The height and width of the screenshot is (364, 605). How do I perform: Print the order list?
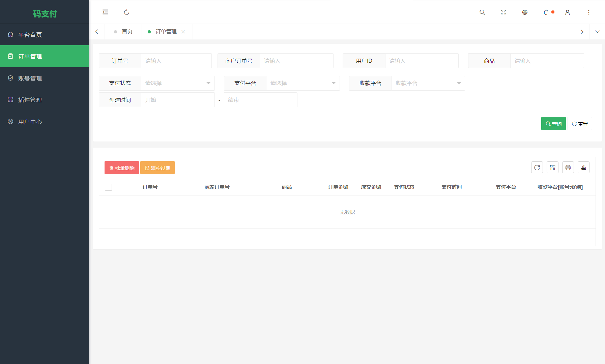(x=568, y=168)
